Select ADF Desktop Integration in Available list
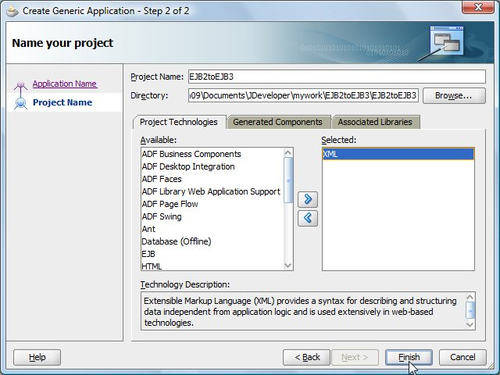The width and height of the screenshot is (500, 375). click(212, 167)
